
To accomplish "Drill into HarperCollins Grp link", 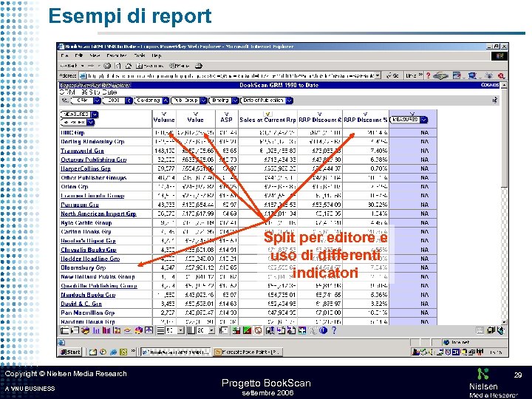I will (x=86, y=168).
